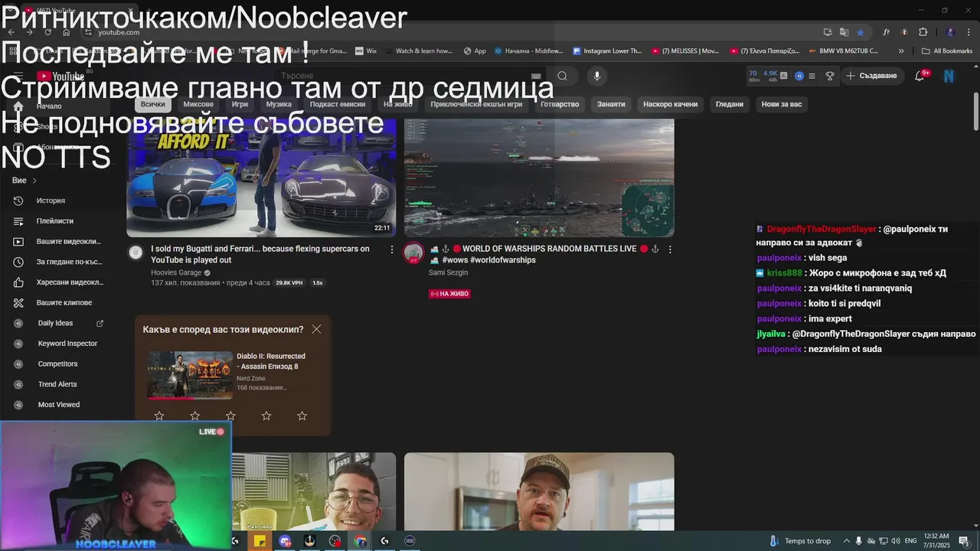The width and height of the screenshot is (980, 551).
Task: Click the install app icon in address bar
Action: point(828,32)
